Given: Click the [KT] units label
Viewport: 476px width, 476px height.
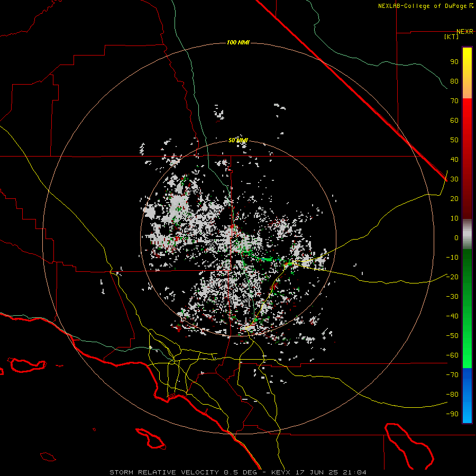Looking at the screenshot, I should 452,36.
